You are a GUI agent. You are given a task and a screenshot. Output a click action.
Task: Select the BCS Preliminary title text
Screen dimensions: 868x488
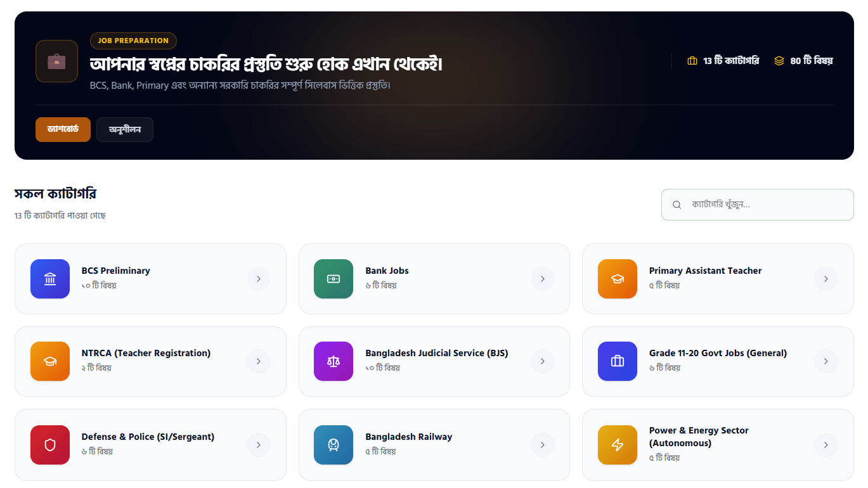pyautogui.click(x=116, y=271)
